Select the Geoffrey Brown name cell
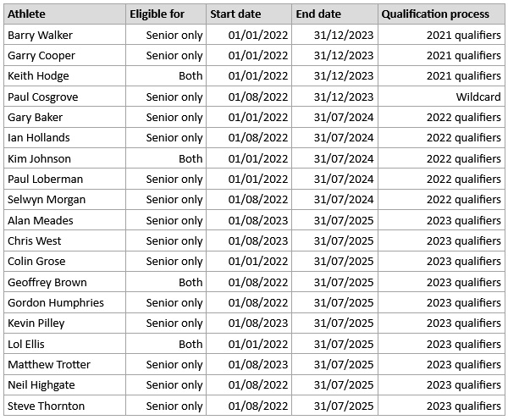The height and width of the screenshot is (420, 508). [x=65, y=282]
